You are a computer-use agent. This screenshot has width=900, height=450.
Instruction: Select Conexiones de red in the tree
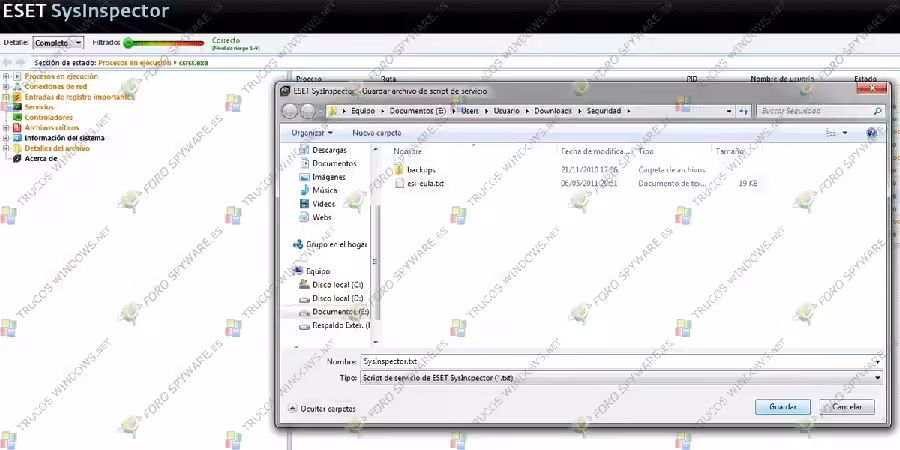tap(56, 87)
